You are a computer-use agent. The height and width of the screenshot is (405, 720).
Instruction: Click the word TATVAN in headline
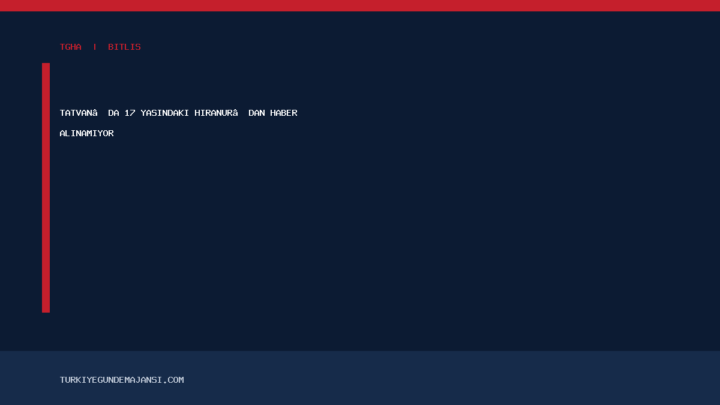(76, 113)
